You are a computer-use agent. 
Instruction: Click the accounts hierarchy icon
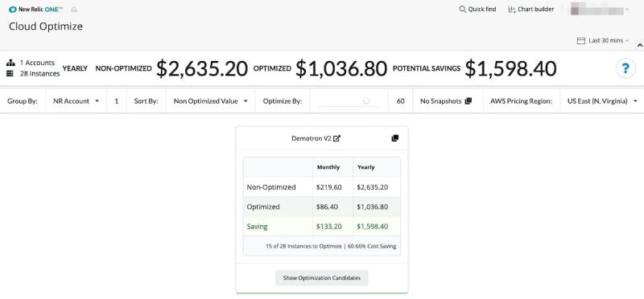coord(11,63)
